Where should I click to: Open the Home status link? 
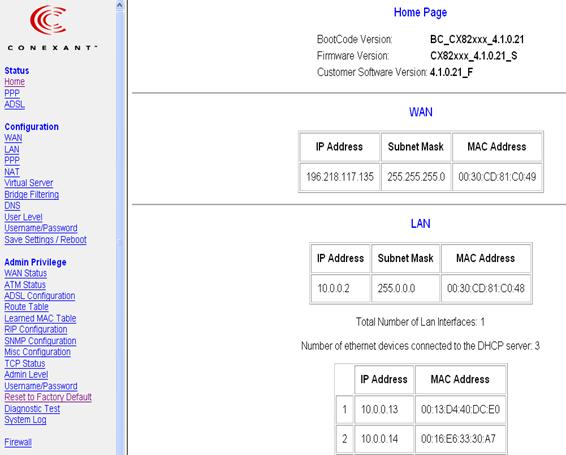coord(14,82)
